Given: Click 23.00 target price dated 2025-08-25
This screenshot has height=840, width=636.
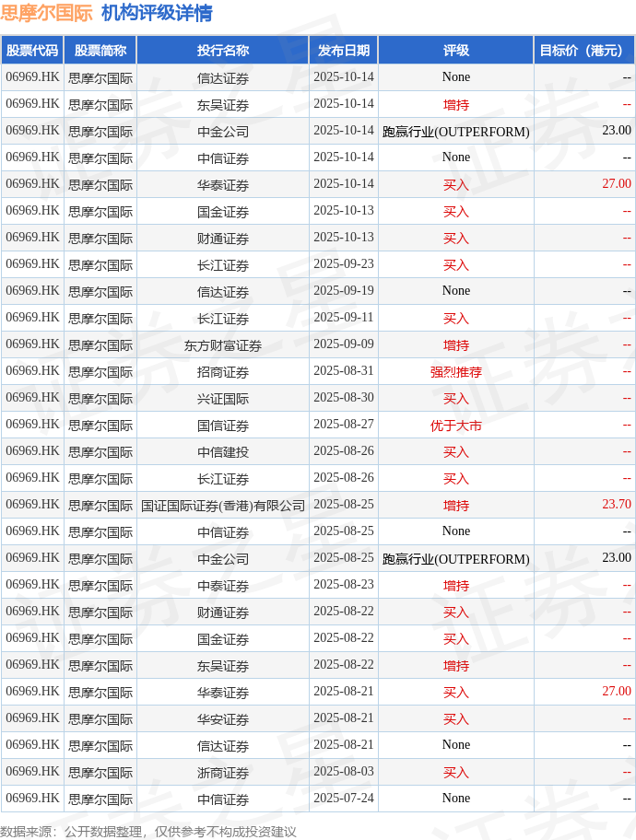Looking at the screenshot, I should pyautogui.click(x=616, y=557).
